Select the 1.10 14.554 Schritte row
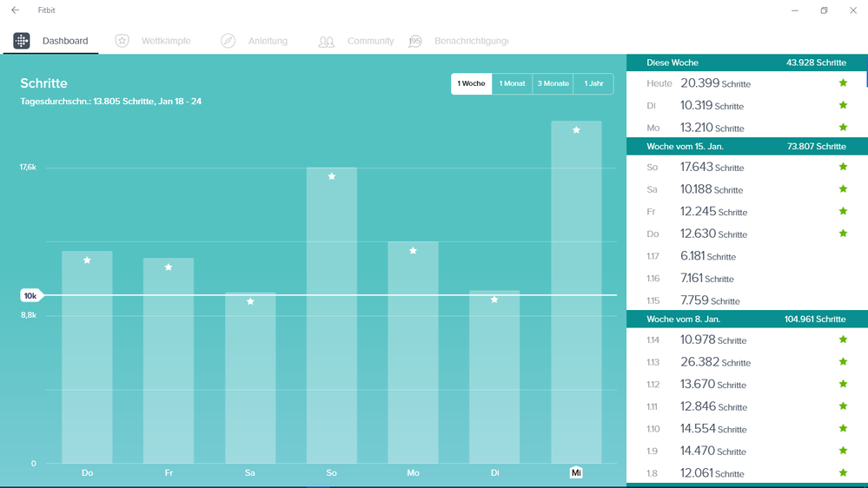The image size is (868, 488). coord(746,428)
